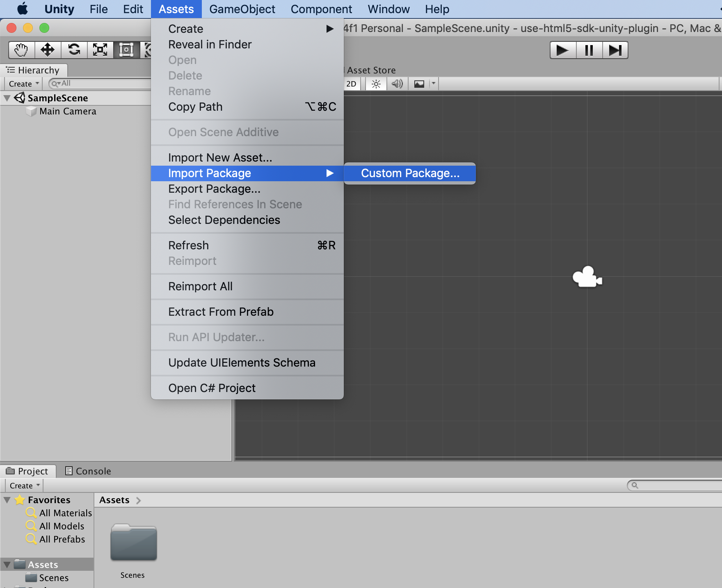The image size is (722, 588).
Task: Choose Reveal in Finder
Action: click(x=247, y=44)
